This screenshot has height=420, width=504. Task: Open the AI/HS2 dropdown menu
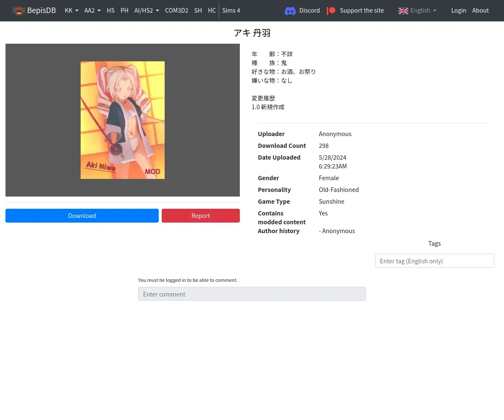[147, 10]
